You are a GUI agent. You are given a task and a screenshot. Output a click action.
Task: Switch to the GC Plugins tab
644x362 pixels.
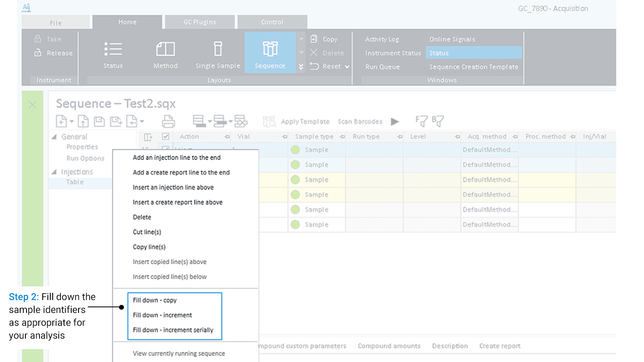point(200,22)
